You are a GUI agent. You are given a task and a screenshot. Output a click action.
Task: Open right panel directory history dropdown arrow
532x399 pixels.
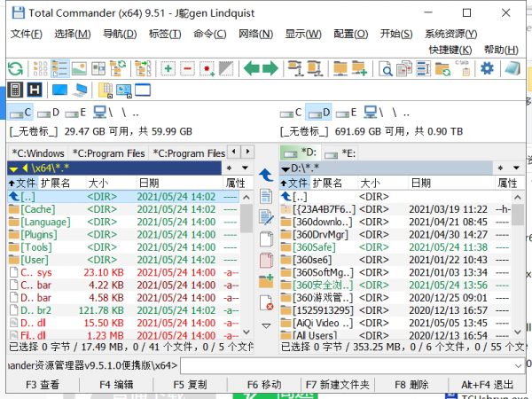pos(516,168)
